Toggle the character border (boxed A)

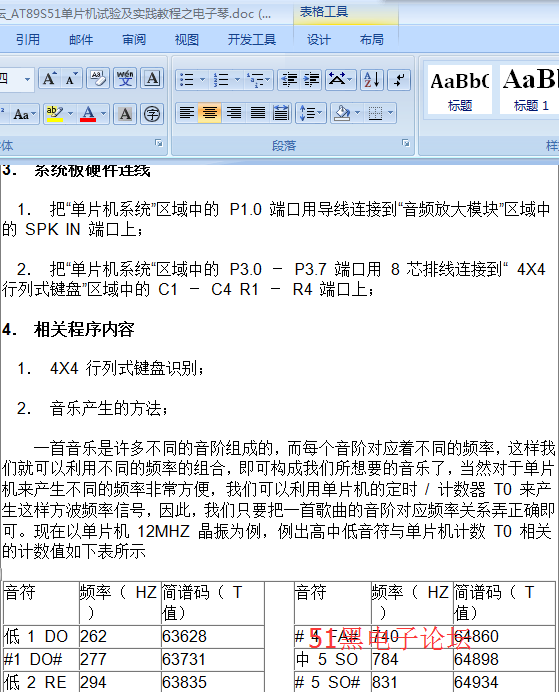tap(152, 79)
